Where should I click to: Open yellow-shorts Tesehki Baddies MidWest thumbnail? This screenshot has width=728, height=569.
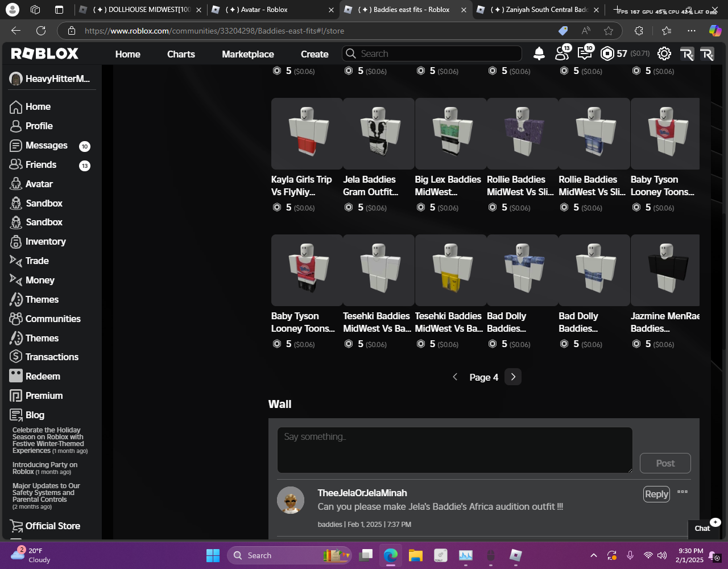[x=451, y=270]
